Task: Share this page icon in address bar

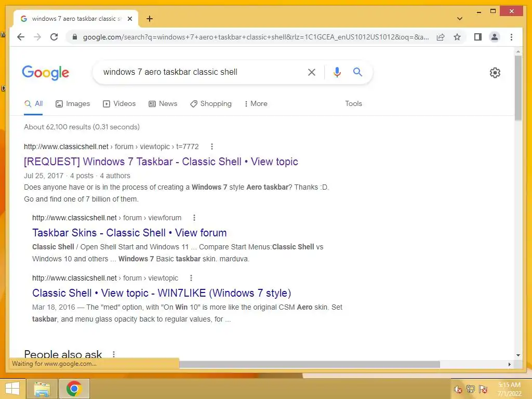Action: (x=441, y=37)
